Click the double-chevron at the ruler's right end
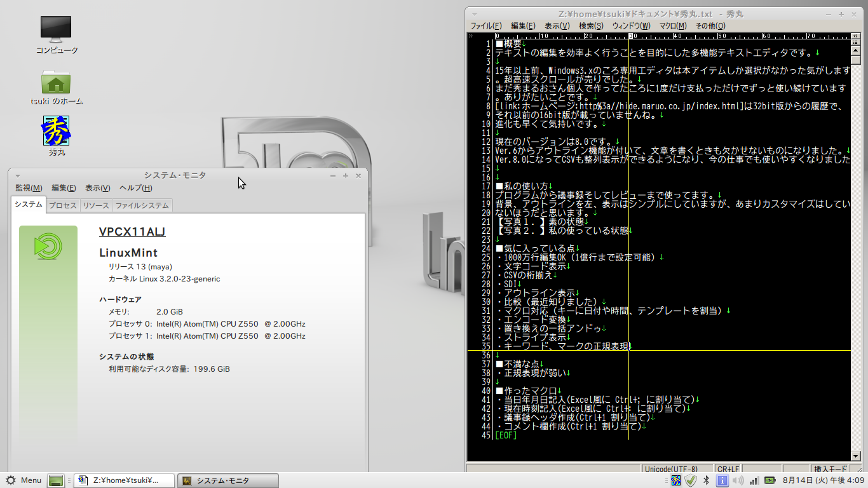 tap(855, 36)
